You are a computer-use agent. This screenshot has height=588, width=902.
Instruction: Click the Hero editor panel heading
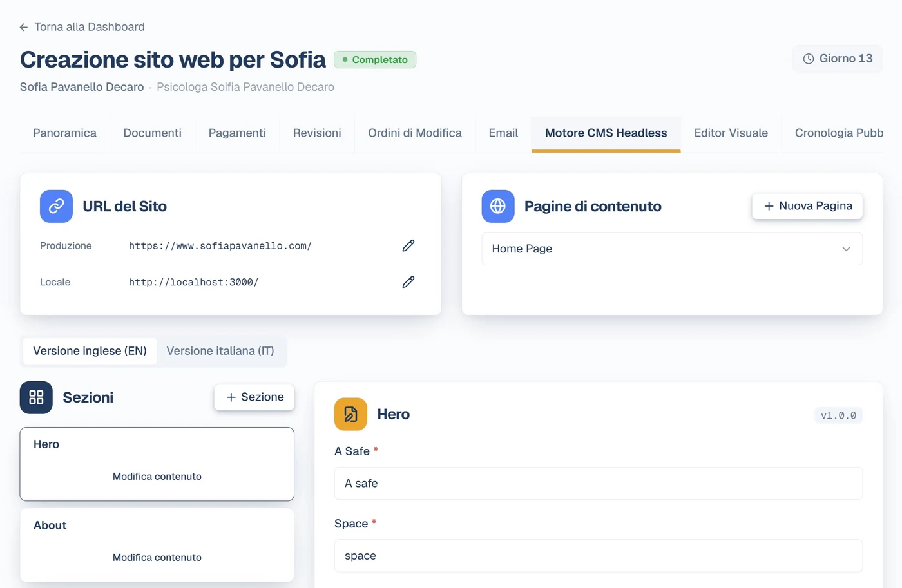pyautogui.click(x=394, y=414)
